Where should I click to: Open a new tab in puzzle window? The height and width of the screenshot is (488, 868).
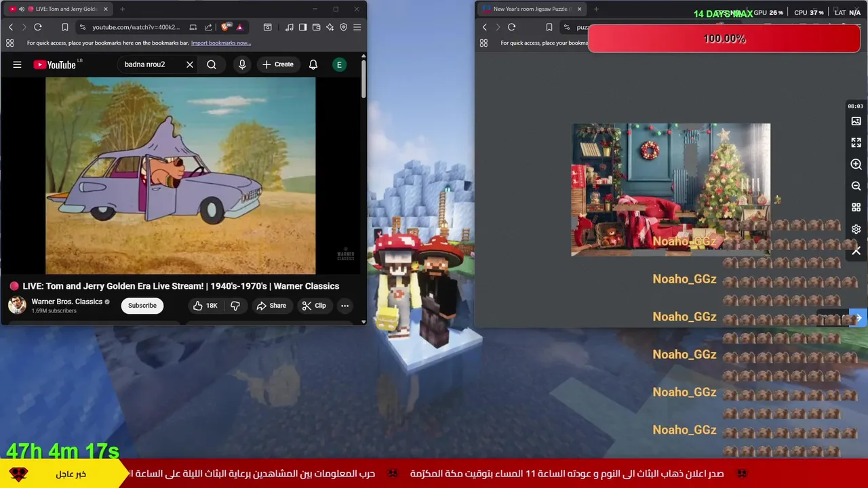[596, 9]
